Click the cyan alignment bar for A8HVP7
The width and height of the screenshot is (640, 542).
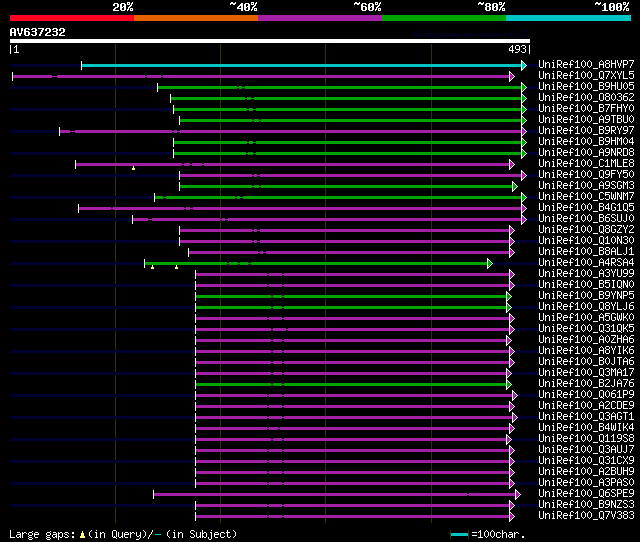[x=301, y=65]
